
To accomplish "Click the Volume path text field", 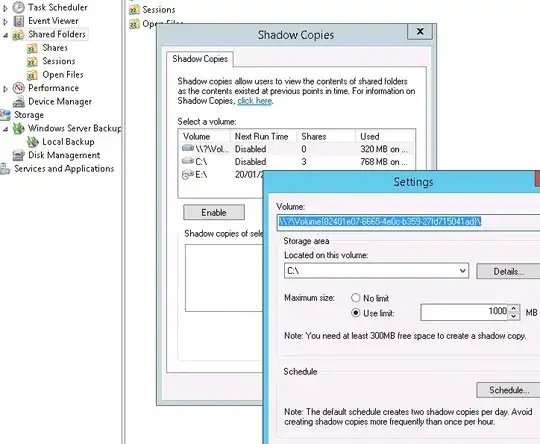I will [408, 222].
